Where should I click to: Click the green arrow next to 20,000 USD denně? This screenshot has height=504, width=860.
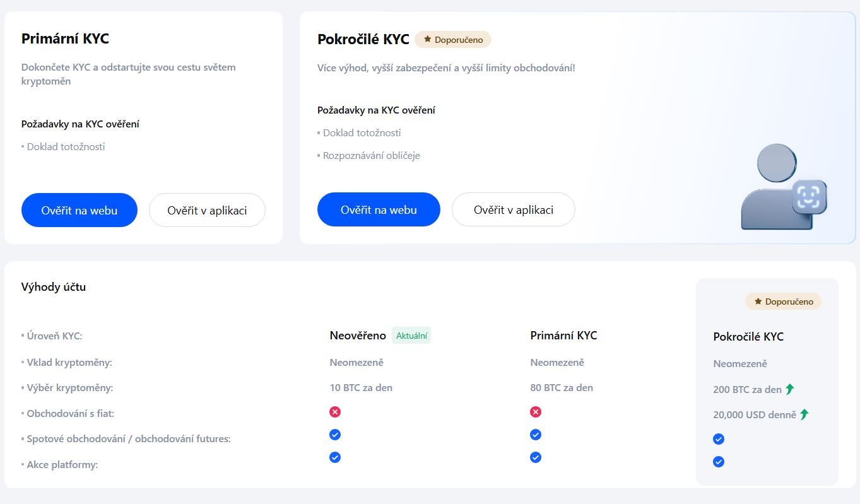pyautogui.click(x=804, y=414)
